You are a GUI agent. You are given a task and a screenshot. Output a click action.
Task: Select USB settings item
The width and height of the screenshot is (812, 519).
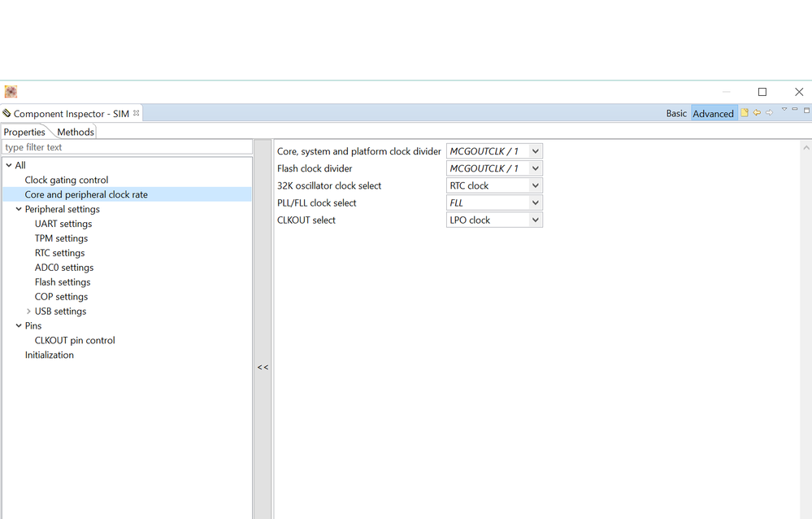61,311
